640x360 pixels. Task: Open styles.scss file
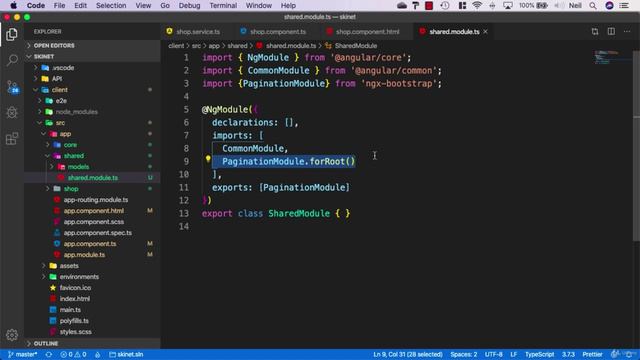coord(92,331)
